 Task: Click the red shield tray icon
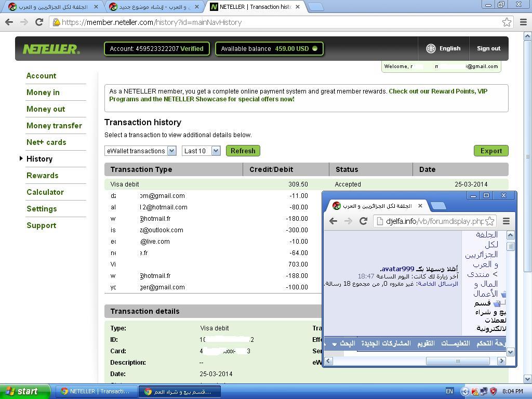494,392
